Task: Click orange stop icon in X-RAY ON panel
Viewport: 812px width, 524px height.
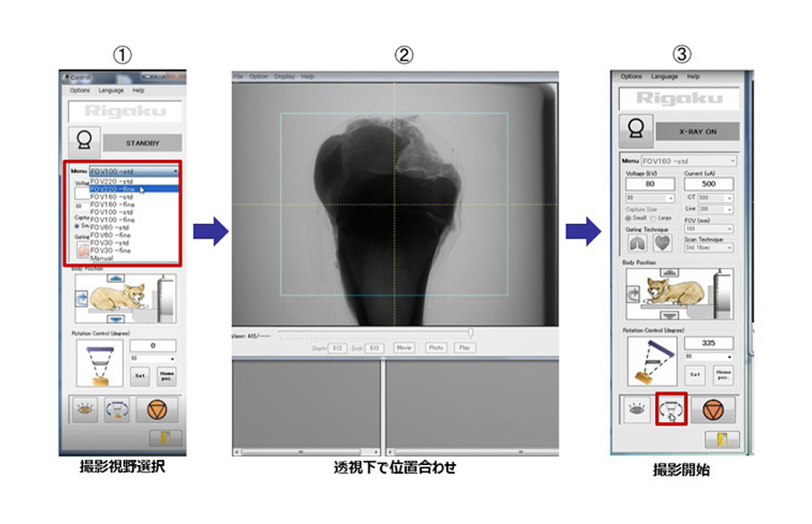Action: (713, 410)
